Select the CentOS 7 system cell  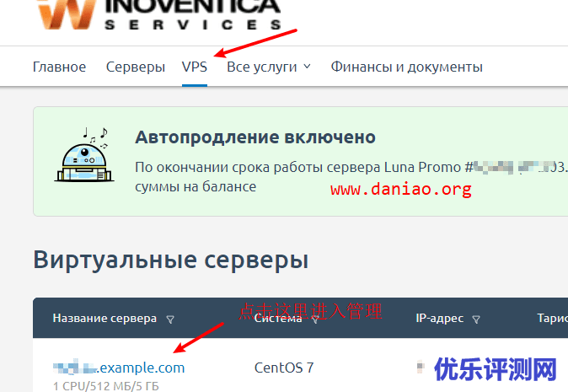click(284, 368)
